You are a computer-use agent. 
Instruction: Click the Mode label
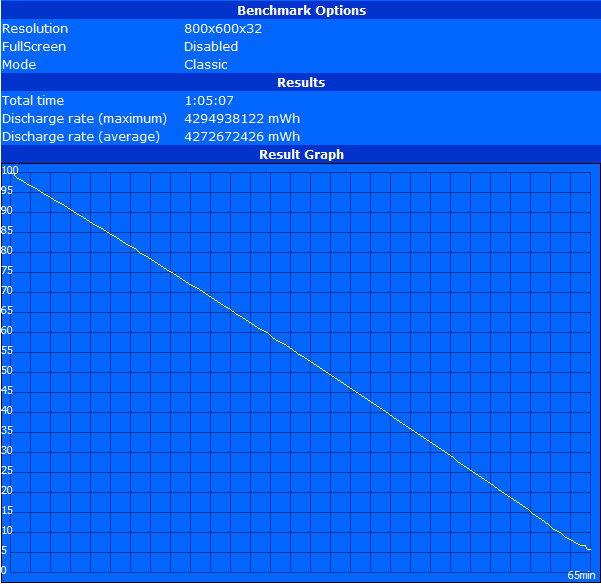(19, 65)
